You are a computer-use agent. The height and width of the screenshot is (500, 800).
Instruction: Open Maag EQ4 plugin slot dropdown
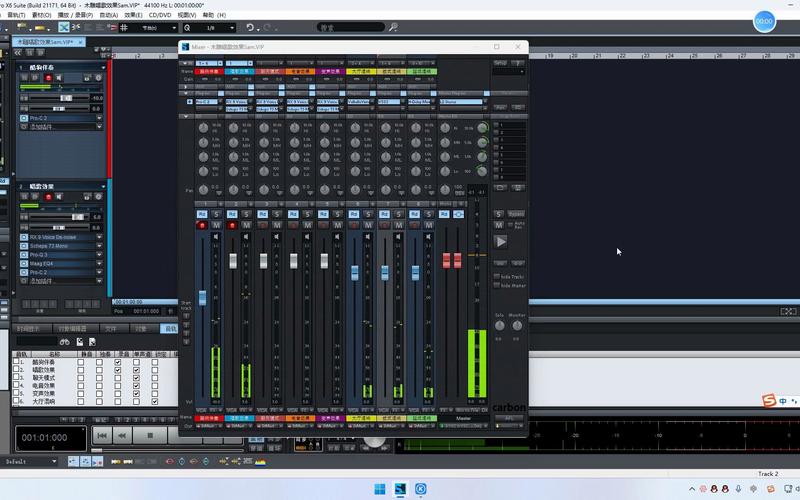pyautogui.click(x=99, y=264)
